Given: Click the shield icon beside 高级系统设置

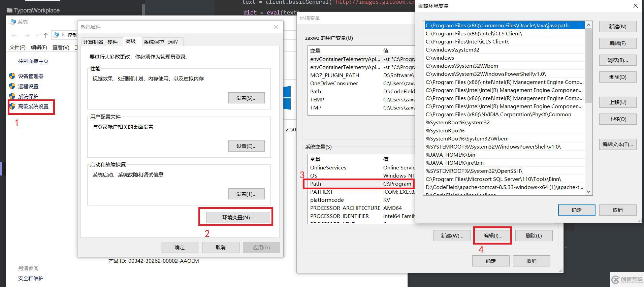Looking at the screenshot, I should click(x=12, y=106).
